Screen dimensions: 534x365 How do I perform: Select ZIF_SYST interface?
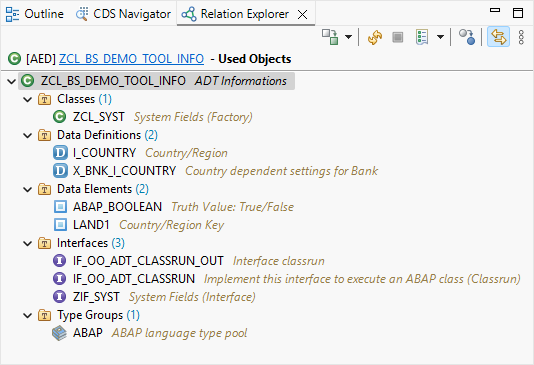(x=96, y=297)
